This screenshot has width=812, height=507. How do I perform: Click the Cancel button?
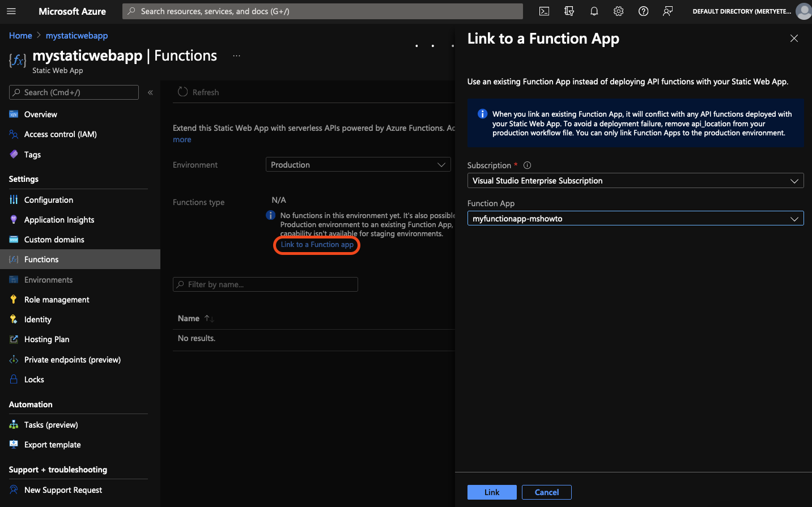pos(547,492)
